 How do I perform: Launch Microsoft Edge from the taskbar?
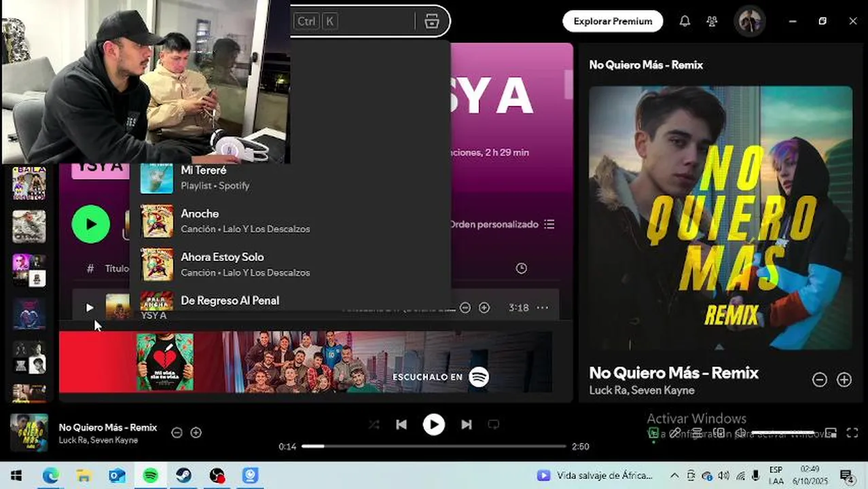point(50,475)
